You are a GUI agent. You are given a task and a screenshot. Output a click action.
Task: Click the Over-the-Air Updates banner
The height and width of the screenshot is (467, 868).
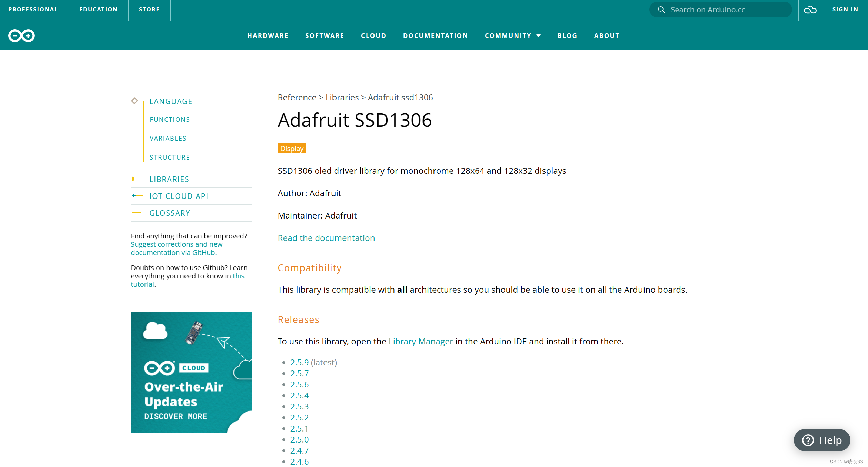(191, 372)
